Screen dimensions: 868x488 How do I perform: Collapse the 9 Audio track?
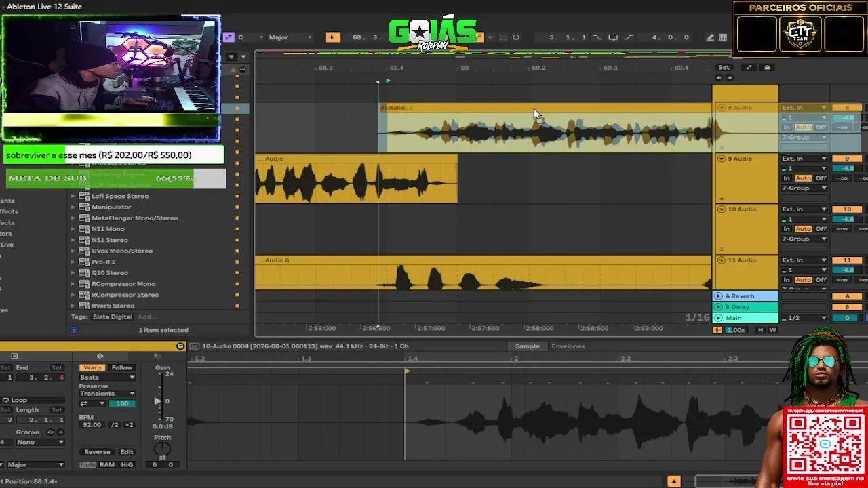pos(722,159)
